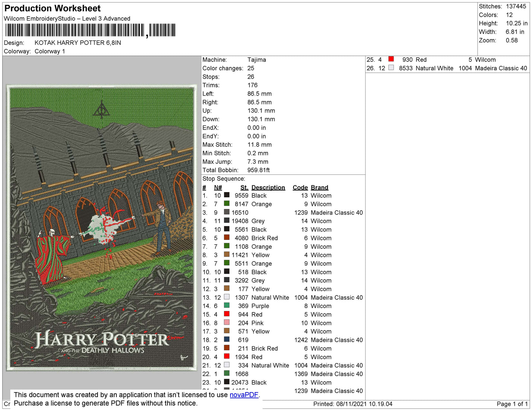532x411 pixels.
Task: Click "Wilcom EmbroideryStudio – Level 3 Advanced" subtitle
Action: [x=67, y=19]
